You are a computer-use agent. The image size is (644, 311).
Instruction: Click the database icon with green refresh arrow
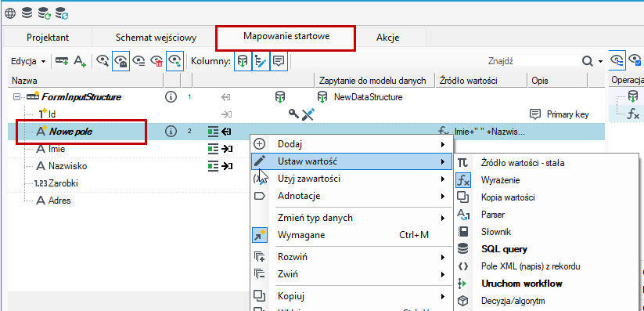tap(45, 13)
